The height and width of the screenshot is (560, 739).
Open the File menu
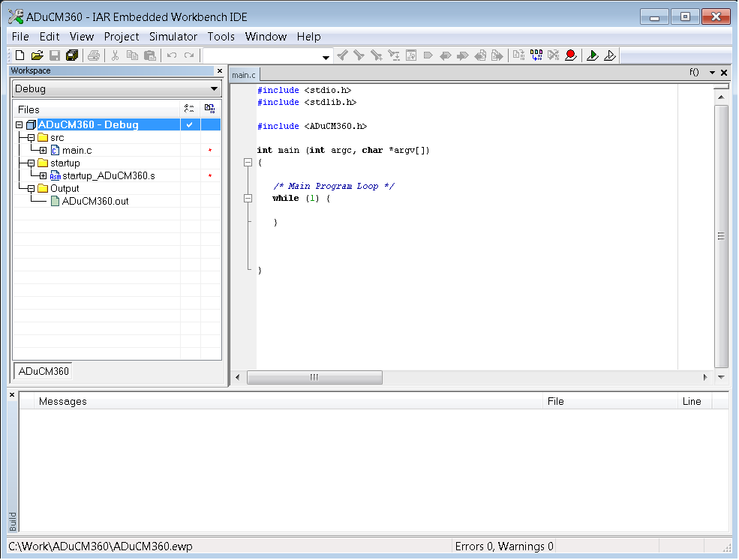(x=20, y=37)
